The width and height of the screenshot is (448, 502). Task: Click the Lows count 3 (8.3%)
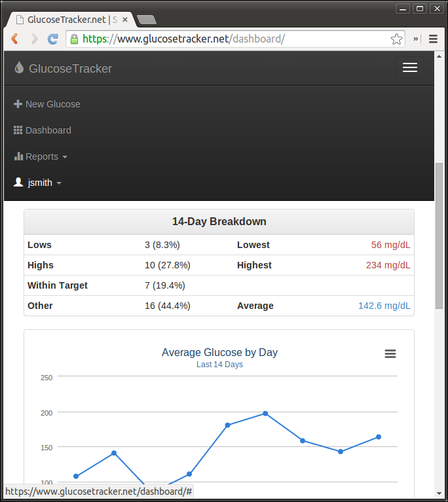pyautogui.click(x=162, y=245)
